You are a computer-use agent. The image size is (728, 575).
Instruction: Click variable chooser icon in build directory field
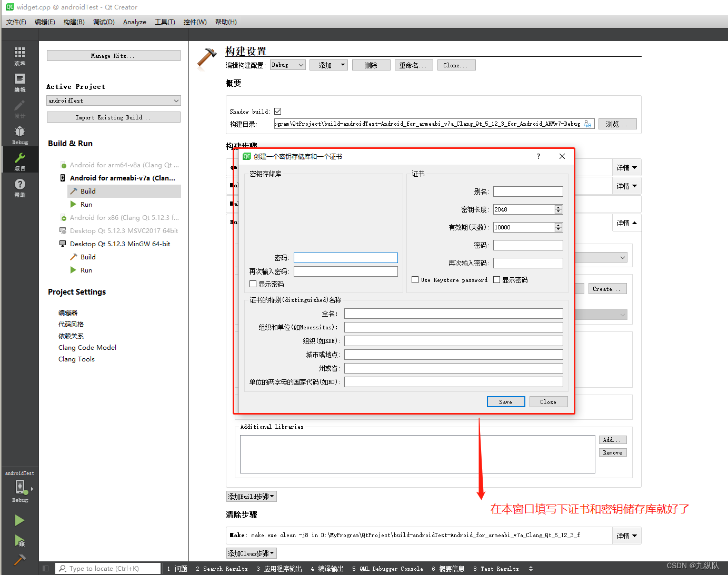587,124
